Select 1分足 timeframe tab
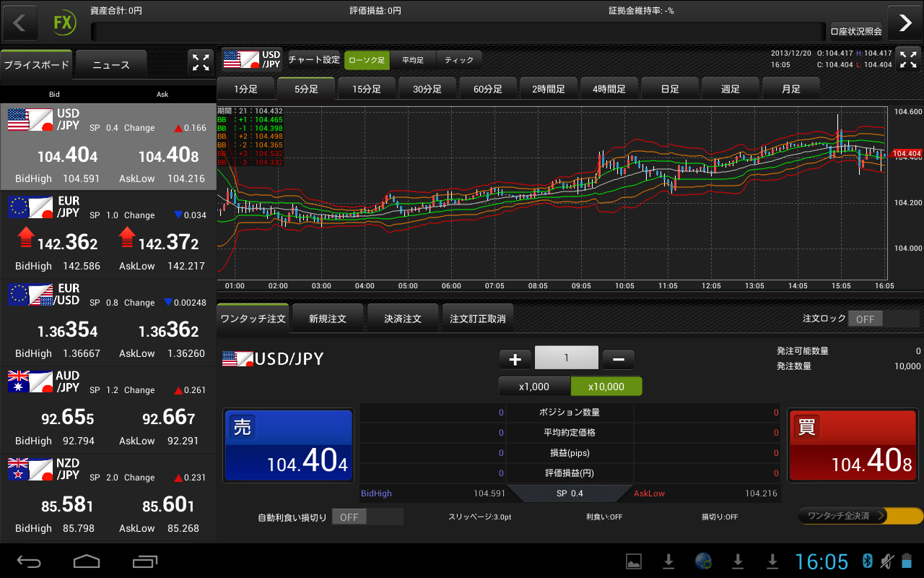 point(245,89)
